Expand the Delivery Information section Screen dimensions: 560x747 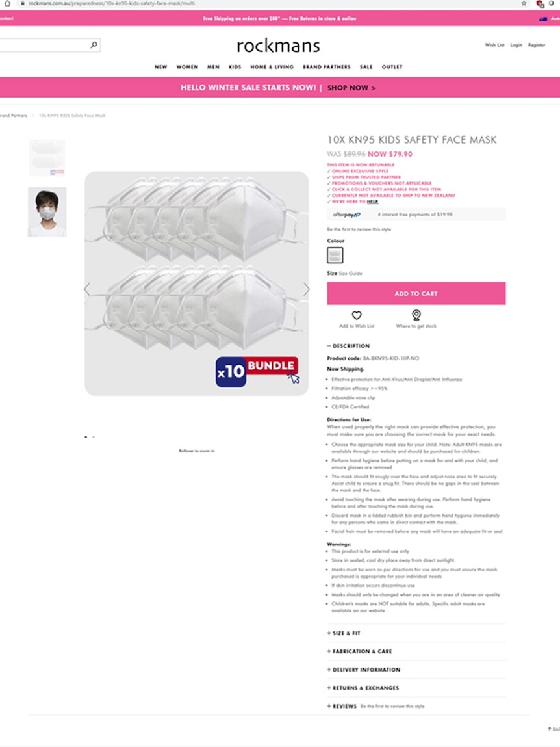point(363,670)
